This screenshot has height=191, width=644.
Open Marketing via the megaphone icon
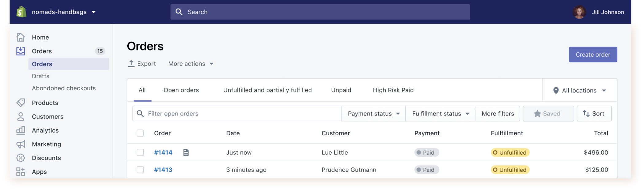tap(21, 144)
